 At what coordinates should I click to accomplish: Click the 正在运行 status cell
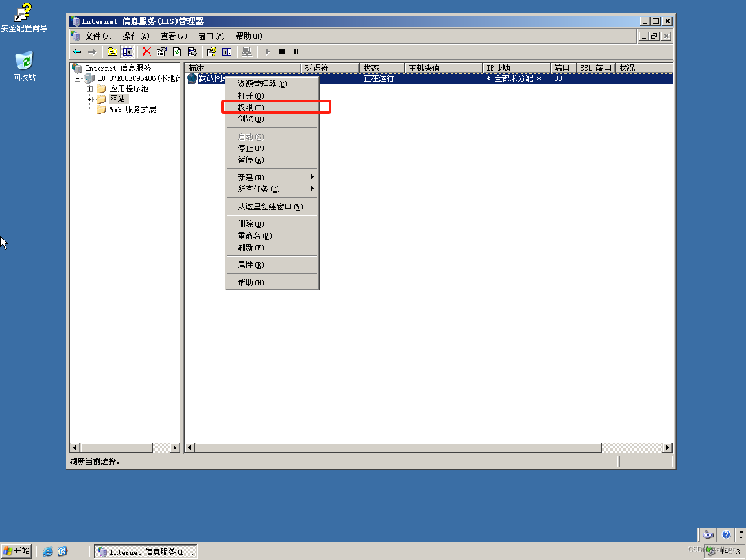point(379,78)
